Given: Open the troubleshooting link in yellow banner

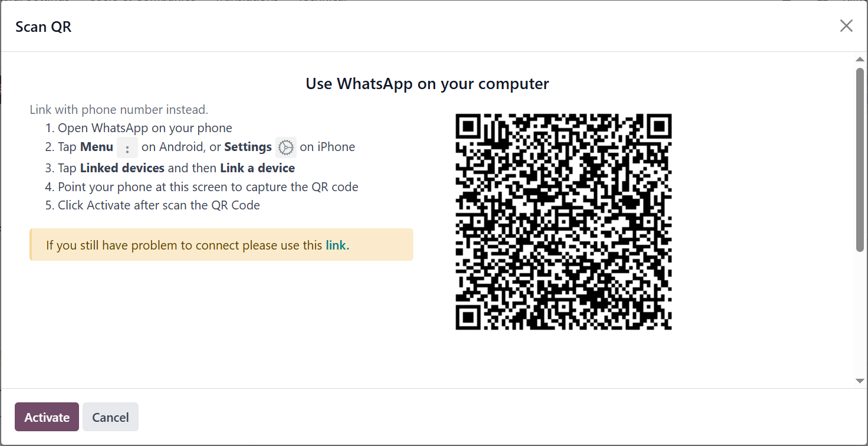Looking at the screenshot, I should pos(337,245).
